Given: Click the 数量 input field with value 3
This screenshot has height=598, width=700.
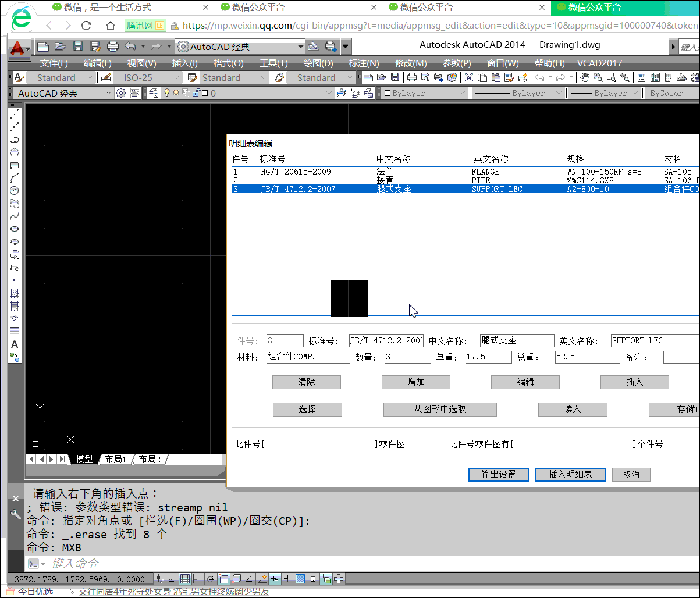Looking at the screenshot, I should pyautogui.click(x=407, y=357).
